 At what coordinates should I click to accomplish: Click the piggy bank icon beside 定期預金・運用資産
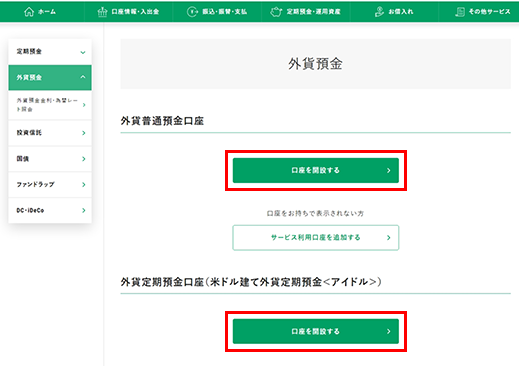click(x=276, y=12)
